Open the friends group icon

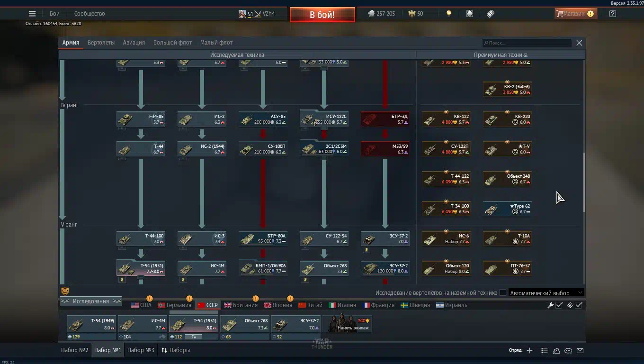pos(556,351)
